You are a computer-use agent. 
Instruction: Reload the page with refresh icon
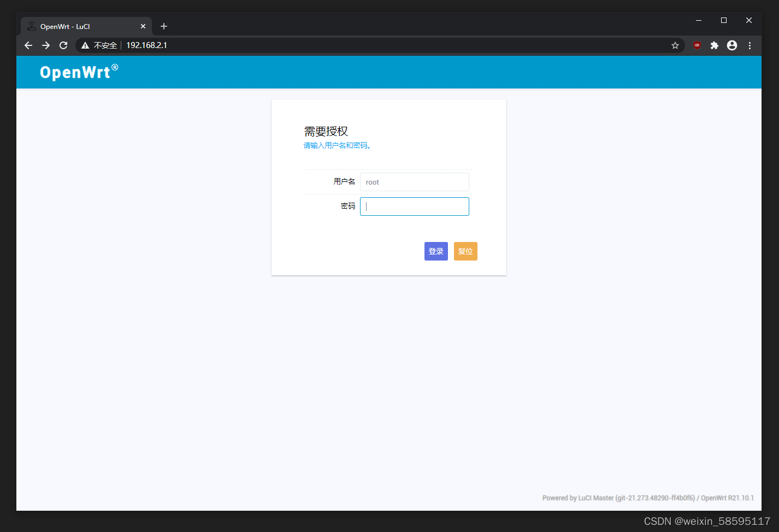(x=63, y=45)
